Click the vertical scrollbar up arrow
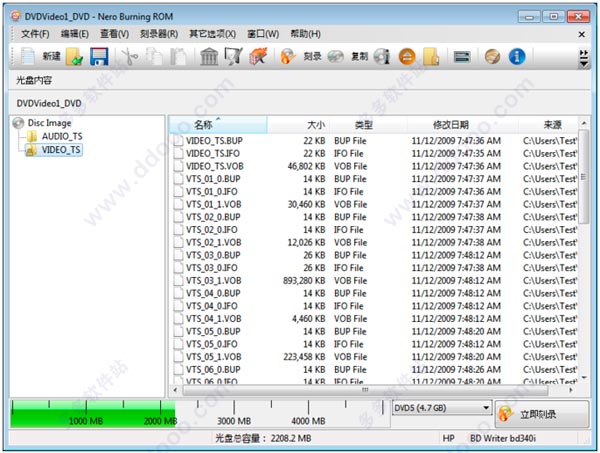Image resolution: width=600 pixels, height=453 pixels. coord(584,123)
